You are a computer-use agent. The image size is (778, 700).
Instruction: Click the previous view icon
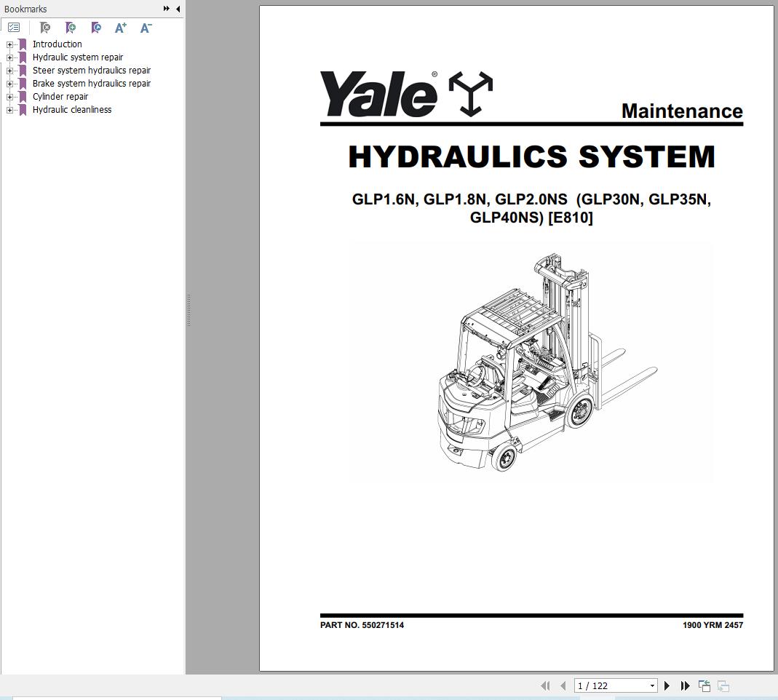point(704,685)
